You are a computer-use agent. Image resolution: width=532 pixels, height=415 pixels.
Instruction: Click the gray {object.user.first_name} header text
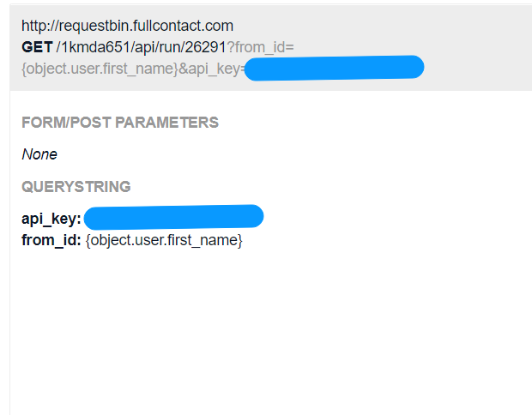coord(100,69)
